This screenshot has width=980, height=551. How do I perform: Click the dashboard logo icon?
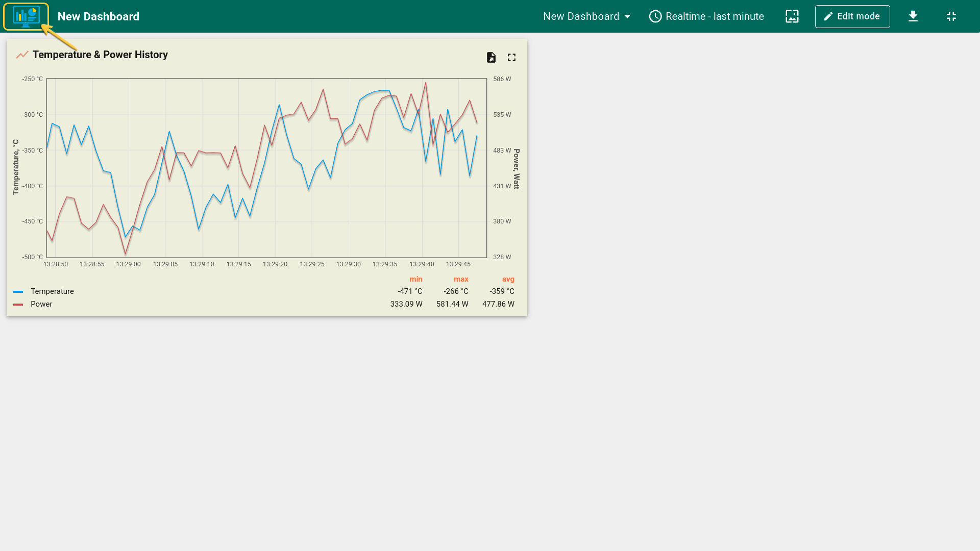tap(26, 16)
